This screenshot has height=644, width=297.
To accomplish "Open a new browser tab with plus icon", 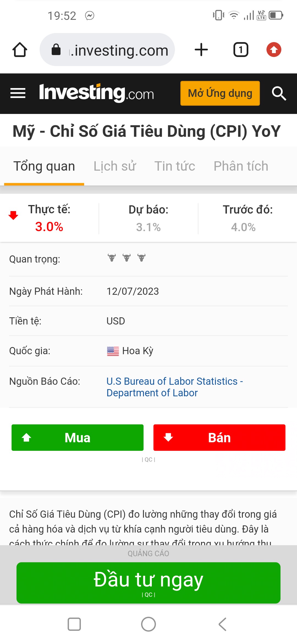I will (201, 50).
